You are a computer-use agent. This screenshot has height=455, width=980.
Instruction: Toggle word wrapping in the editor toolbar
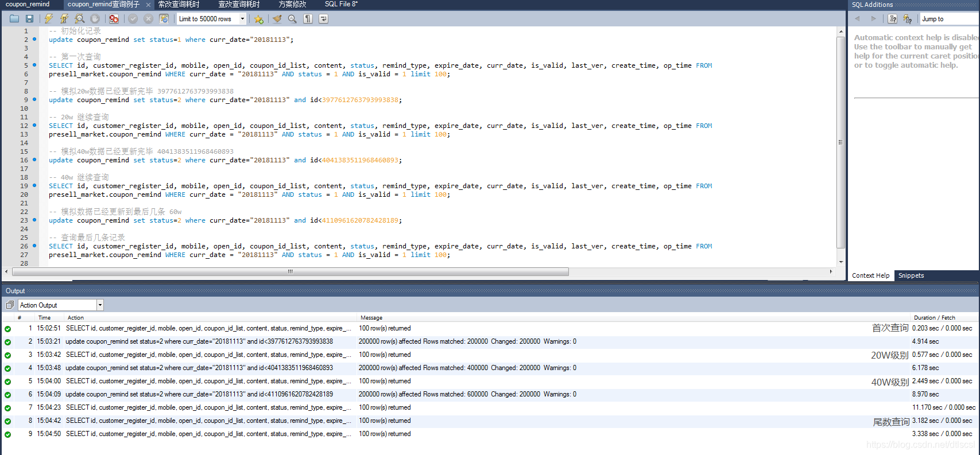pyautogui.click(x=323, y=19)
